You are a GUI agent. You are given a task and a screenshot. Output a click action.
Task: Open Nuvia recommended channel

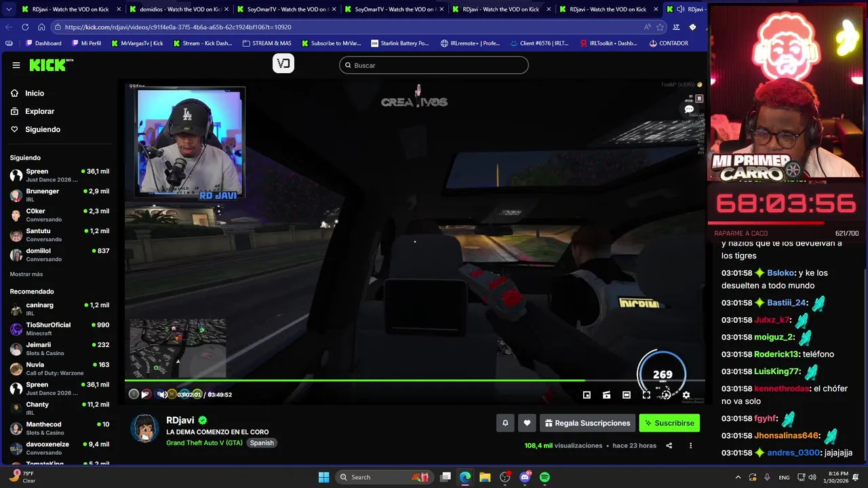pyautogui.click(x=60, y=369)
